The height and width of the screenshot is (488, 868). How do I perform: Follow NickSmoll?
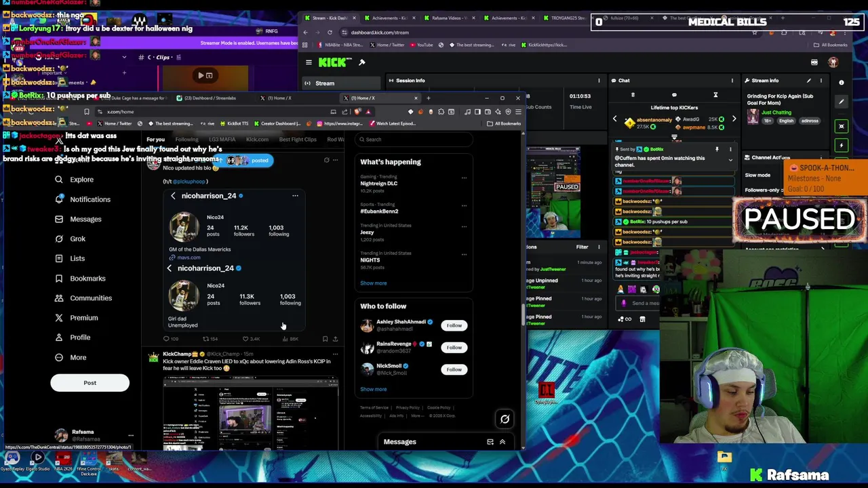pyautogui.click(x=454, y=369)
